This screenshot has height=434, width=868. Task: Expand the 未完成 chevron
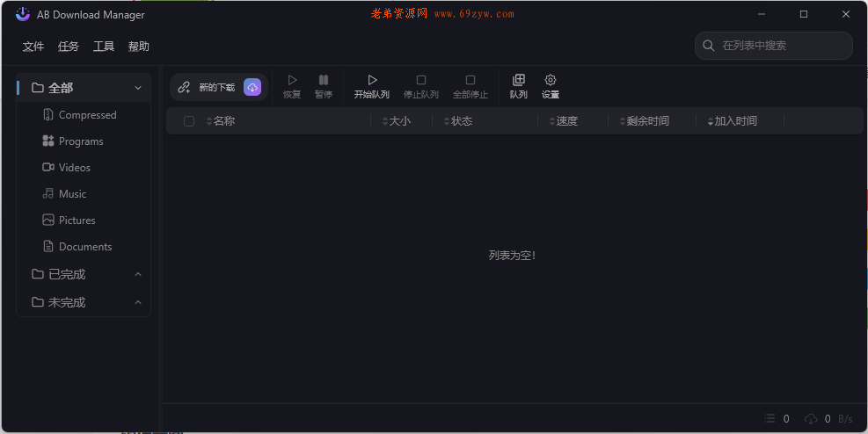(x=138, y=302)
